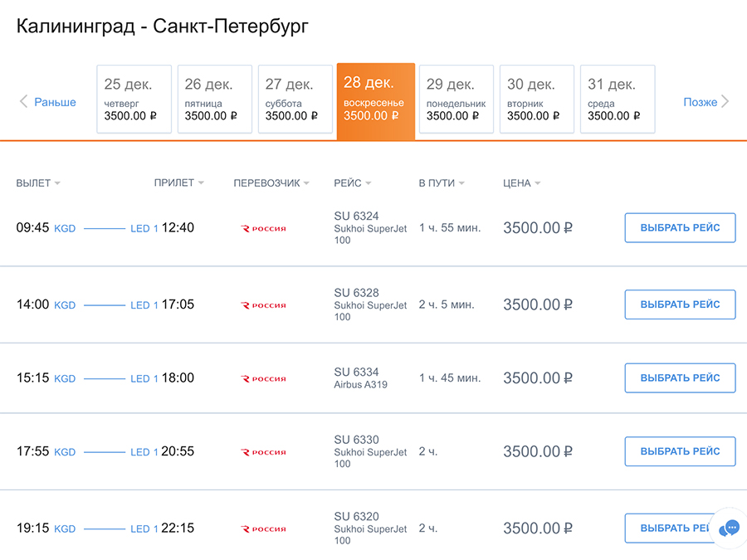Open the chat support bubble icon
The image size is (747, 560).
(730, 528)
